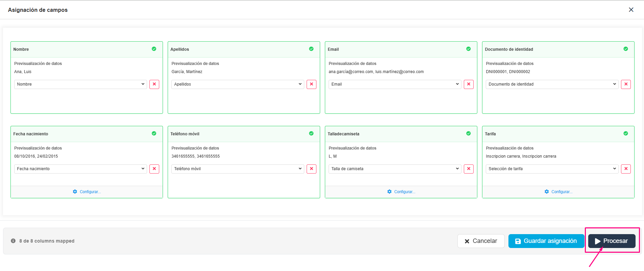Image resolution: width=644 pixels, height=271 pixels.
Task: Open Configurar for Fecha nacimiento
Action: pyautogui.click(x=87, y=192)
